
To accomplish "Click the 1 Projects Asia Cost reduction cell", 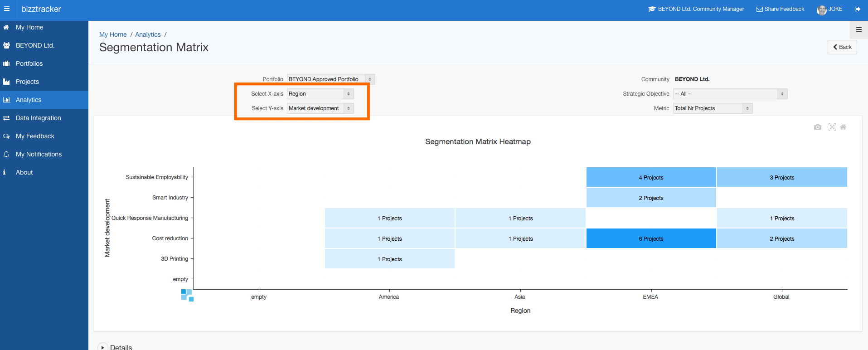I will (520, 238).
